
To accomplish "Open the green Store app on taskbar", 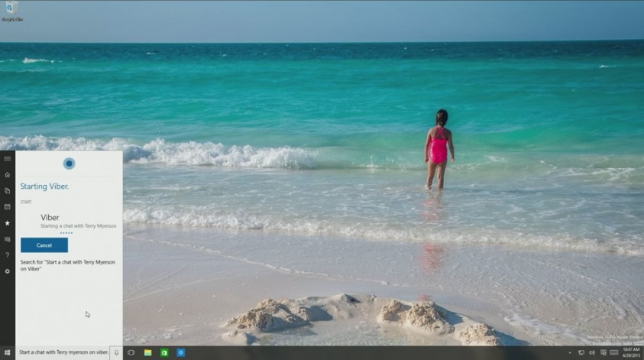I will click(164, 352).
